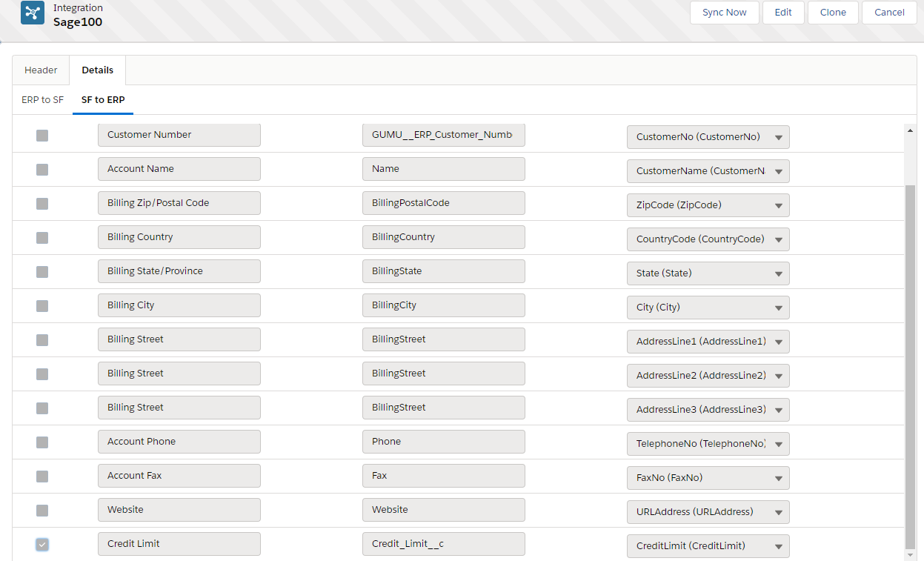
Task: Click the Clone button
Action: click(833, 13)
